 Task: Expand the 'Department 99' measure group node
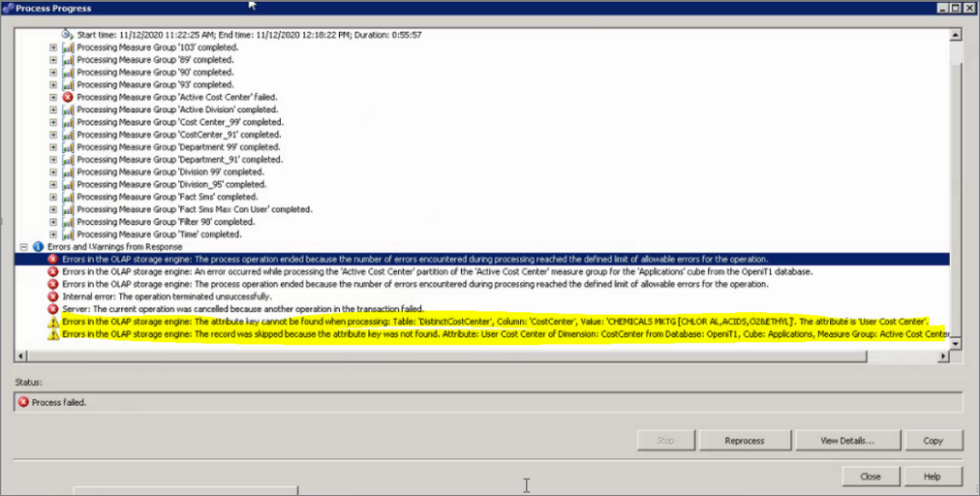click(53, 147)
